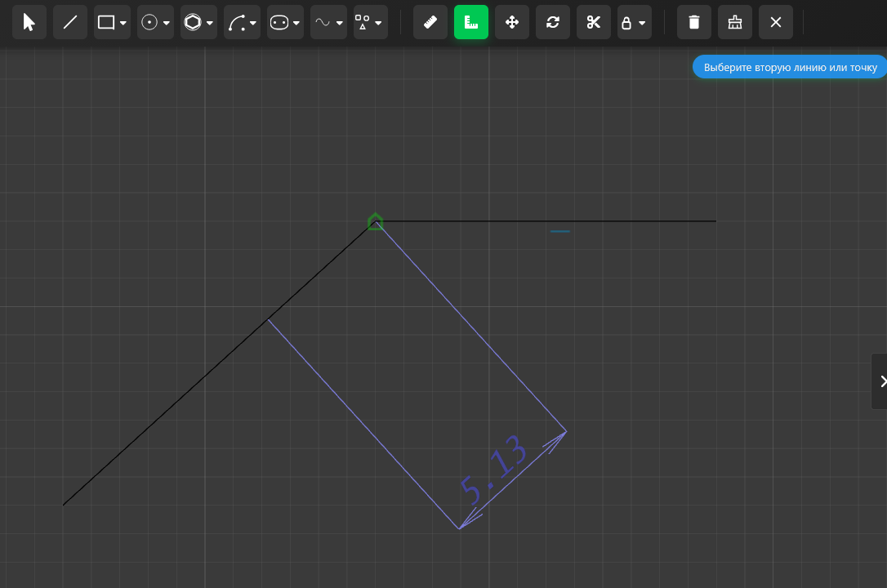Select the 5.13 dimension label

click(x=493, y=469)
